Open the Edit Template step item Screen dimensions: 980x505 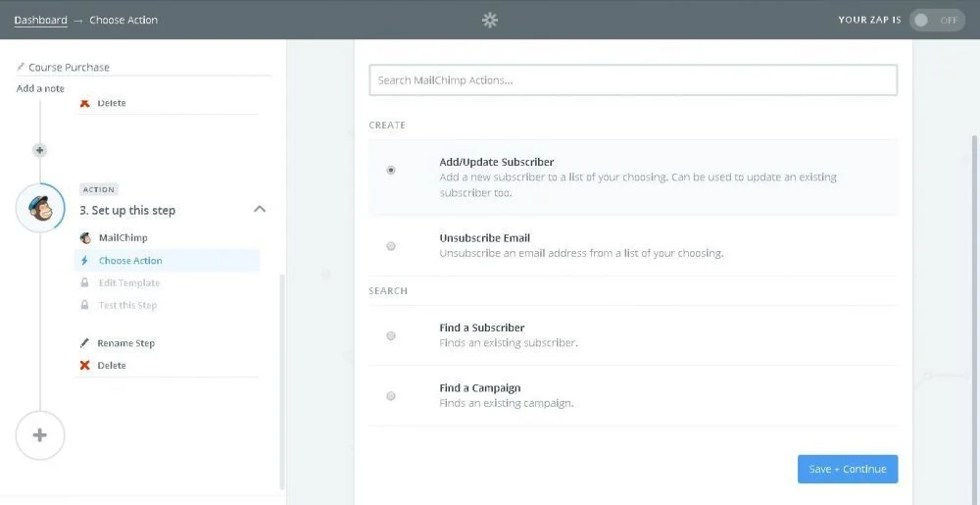pos(129,283)
